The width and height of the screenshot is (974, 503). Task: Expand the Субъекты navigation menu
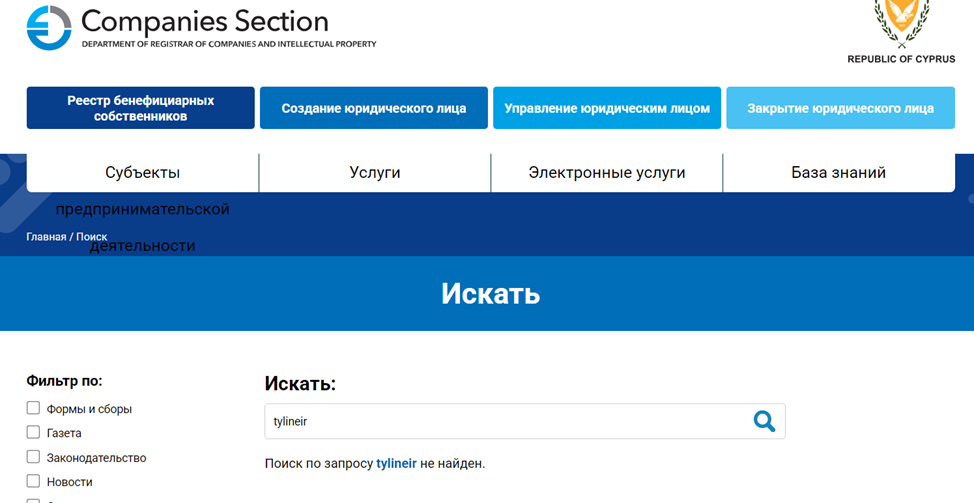pos(142,172)
